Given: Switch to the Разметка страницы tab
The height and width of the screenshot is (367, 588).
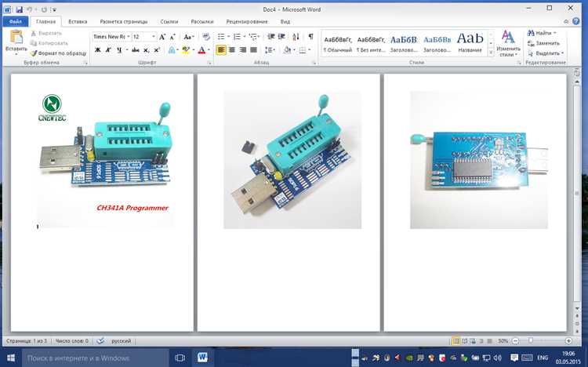Looking at the screenshot, I should [123, 21].
